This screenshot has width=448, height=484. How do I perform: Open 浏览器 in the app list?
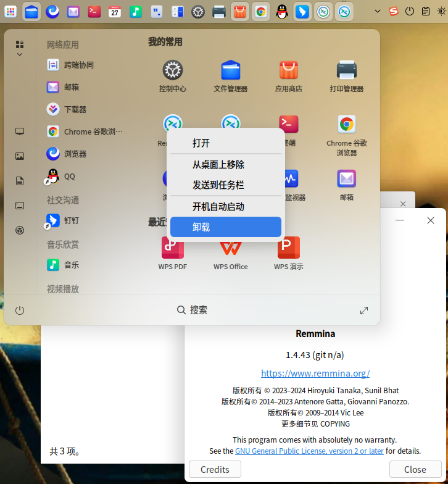click(67, 154)
